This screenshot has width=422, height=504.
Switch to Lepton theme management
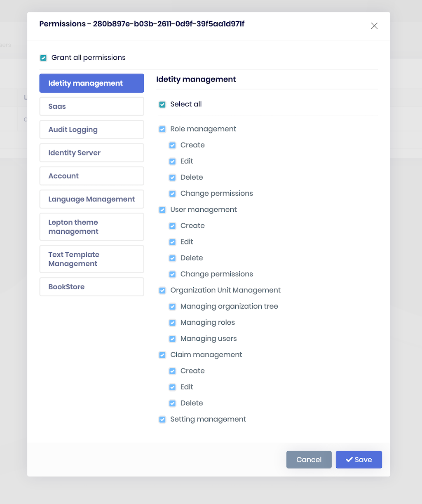[x=91, y=227]
